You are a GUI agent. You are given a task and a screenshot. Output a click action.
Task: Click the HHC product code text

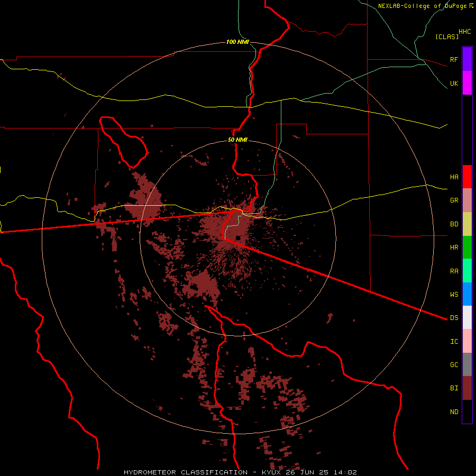pos(464,32)
